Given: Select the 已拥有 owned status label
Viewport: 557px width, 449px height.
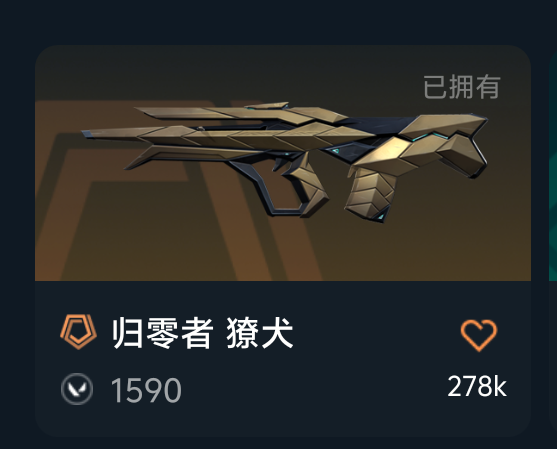Looking at the screenshot, I should coord(461,87).
